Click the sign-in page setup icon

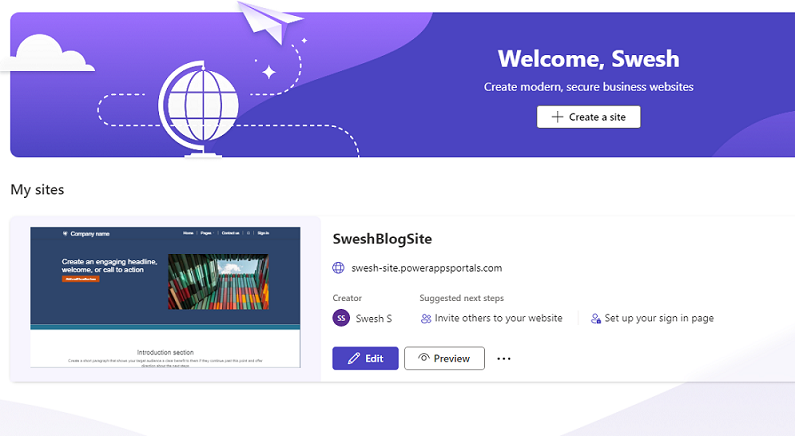596,318
